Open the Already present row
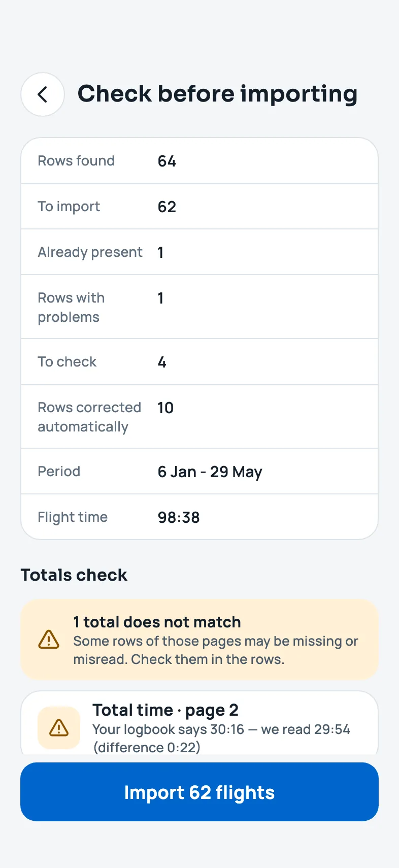 [x=199, y=252]
